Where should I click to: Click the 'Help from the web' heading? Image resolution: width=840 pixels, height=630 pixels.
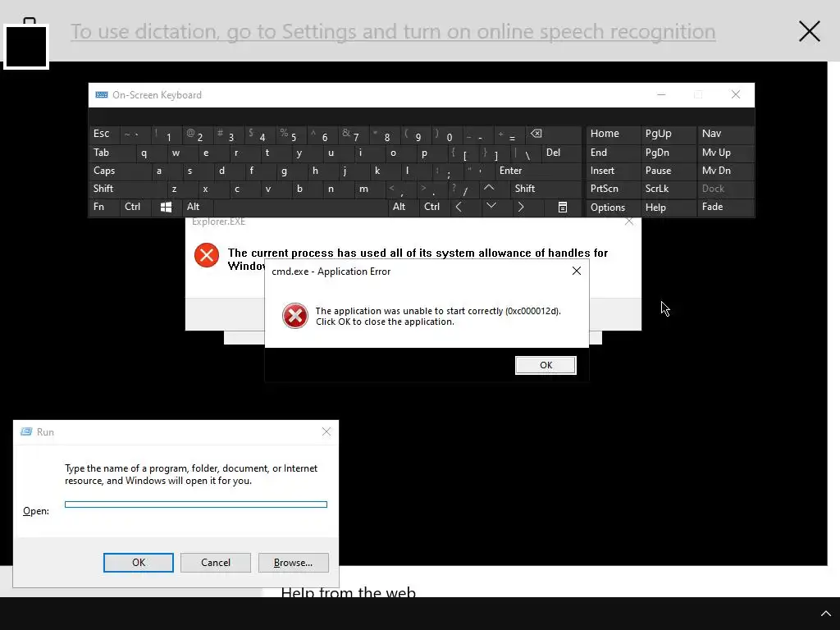tap(348, 592)
